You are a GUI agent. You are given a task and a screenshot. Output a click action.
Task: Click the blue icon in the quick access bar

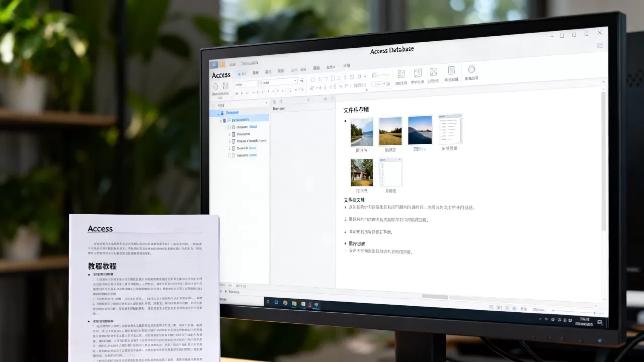[214, 65]
